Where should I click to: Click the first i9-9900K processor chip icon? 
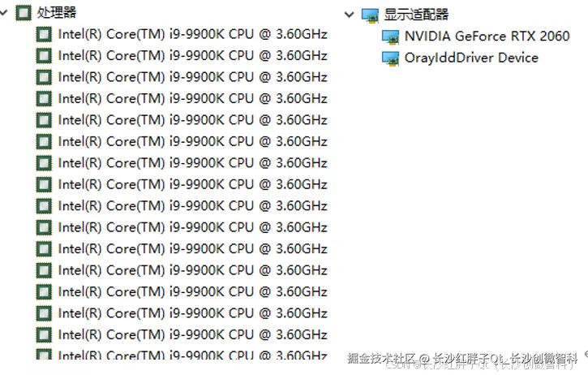[44, 35]
